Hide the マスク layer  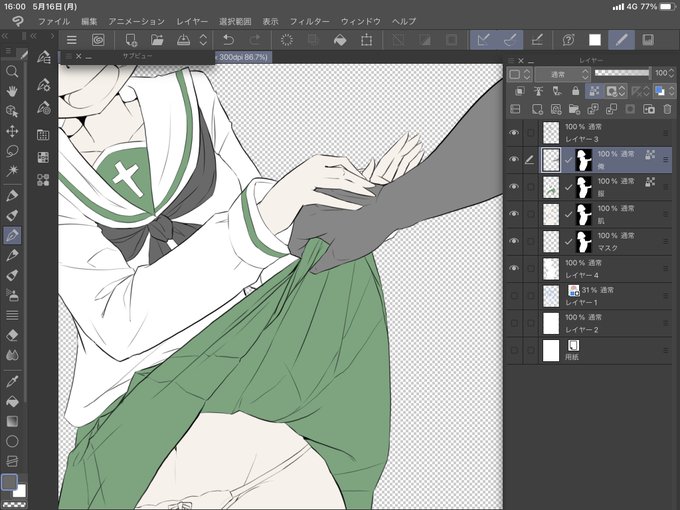514,241
